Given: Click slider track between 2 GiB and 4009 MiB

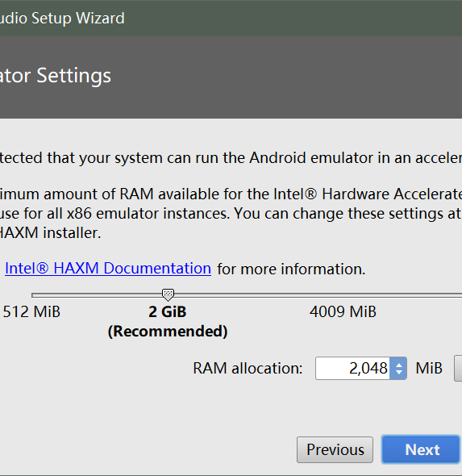Looking at the screenshot, I should point(255,294).
